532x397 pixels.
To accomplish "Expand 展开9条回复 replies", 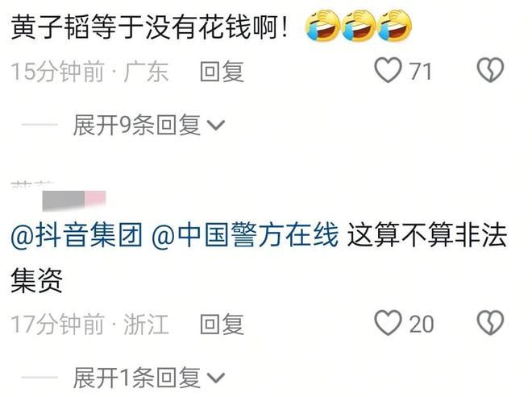I will click(x=148, y=125).
